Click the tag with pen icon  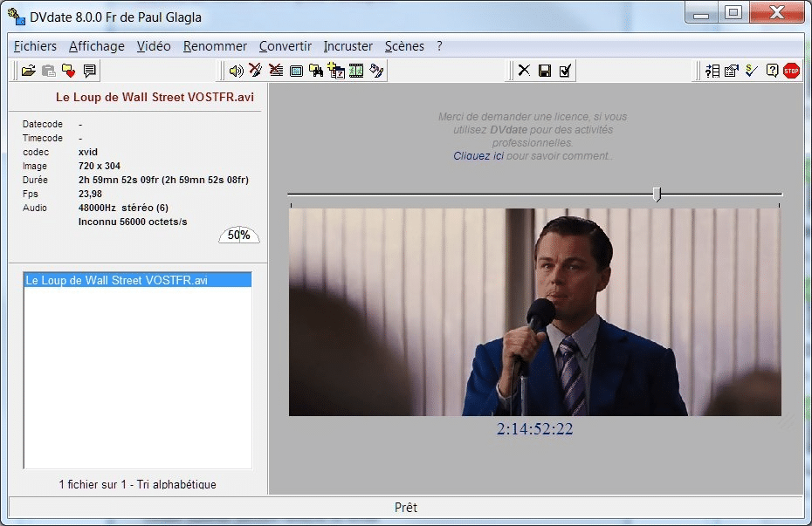[376, 71]
